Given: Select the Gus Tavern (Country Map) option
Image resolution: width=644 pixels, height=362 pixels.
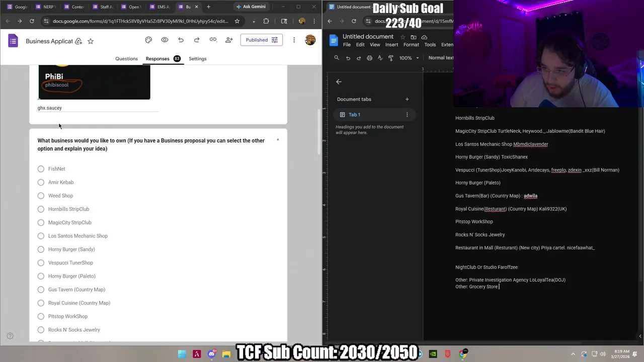Looking at the screenshot, I should coord(41,290).
